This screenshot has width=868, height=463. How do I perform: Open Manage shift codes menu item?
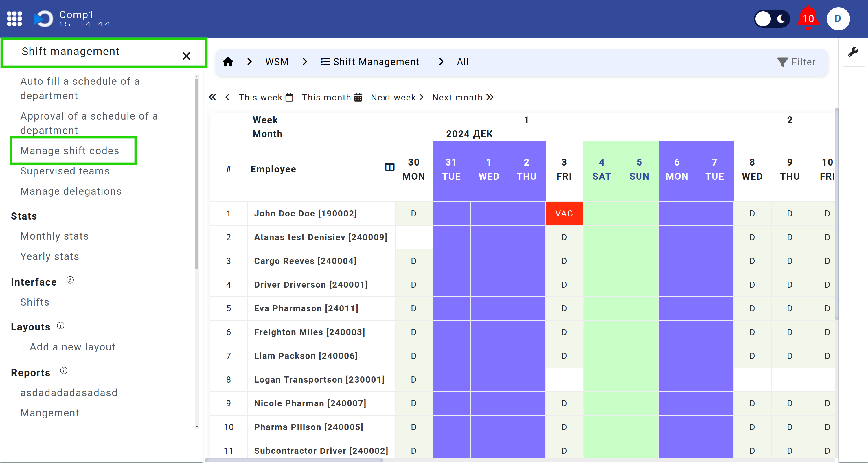(x=70, y=151)
